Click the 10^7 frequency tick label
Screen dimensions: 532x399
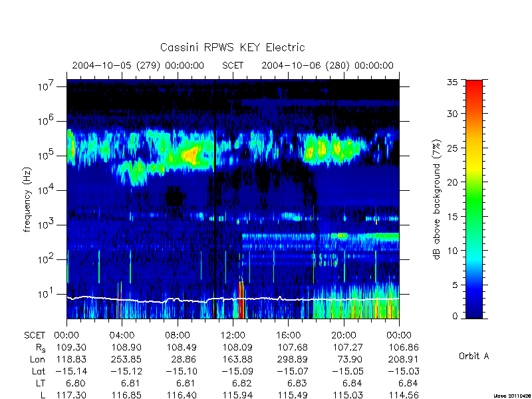point(47,86)
